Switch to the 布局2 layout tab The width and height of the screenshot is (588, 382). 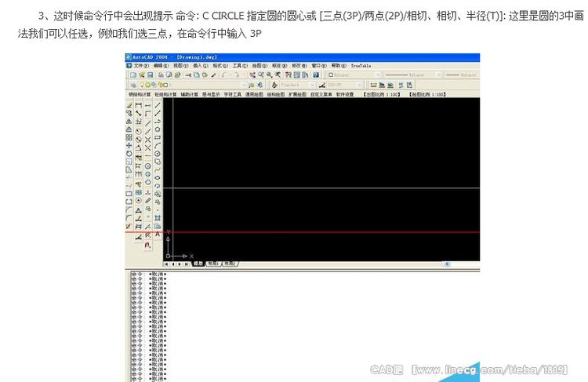point(230,264)
